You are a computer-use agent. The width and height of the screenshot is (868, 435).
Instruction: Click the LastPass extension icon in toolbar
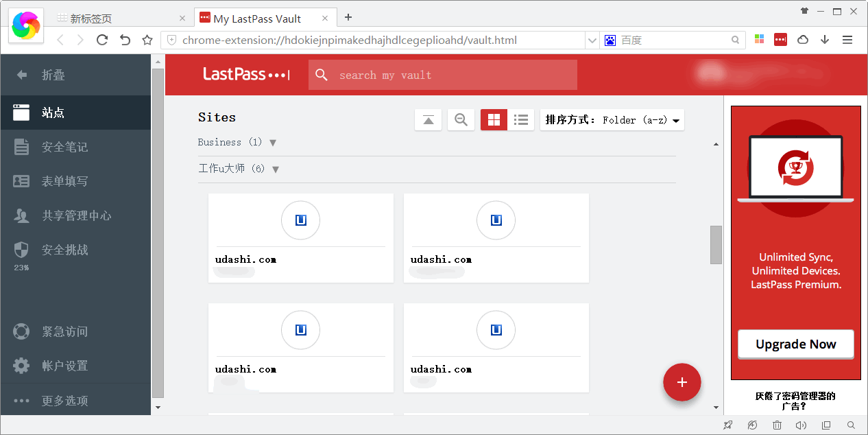tap(780, 40)
